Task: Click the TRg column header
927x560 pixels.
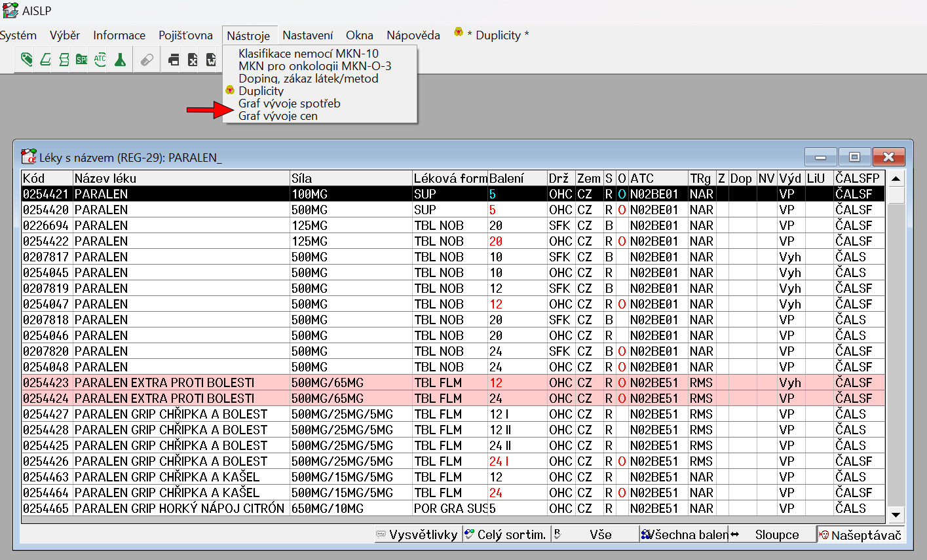Action: tap(702, 178)
